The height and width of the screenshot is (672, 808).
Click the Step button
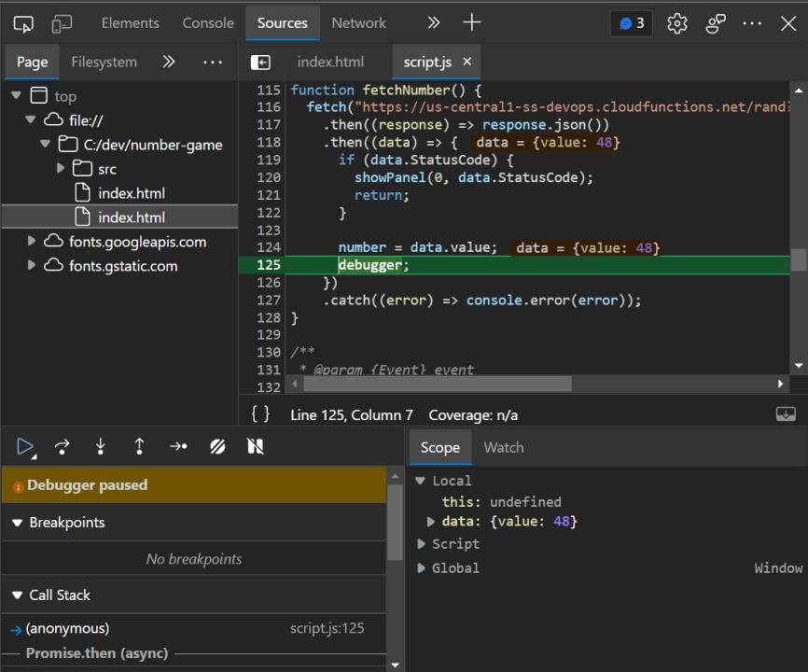coord(178,447)
